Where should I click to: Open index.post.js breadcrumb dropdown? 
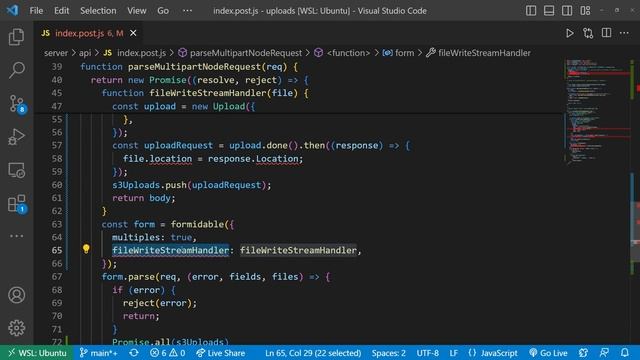pos(135,53)
